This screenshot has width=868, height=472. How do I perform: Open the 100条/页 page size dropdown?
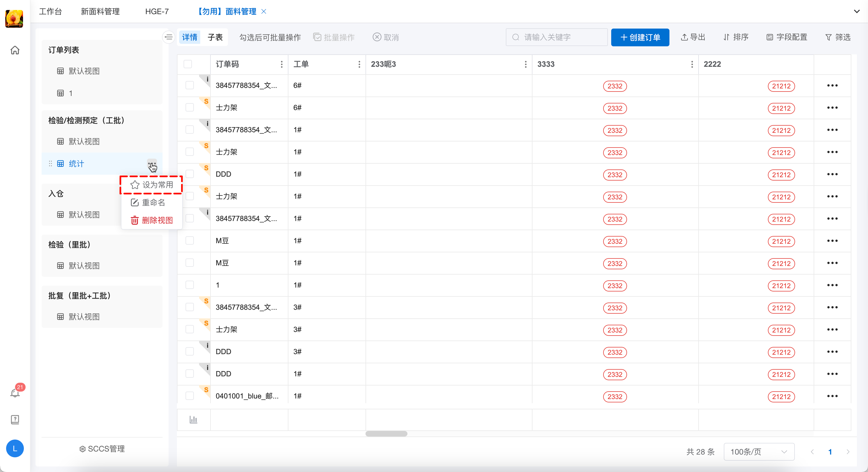759,452
